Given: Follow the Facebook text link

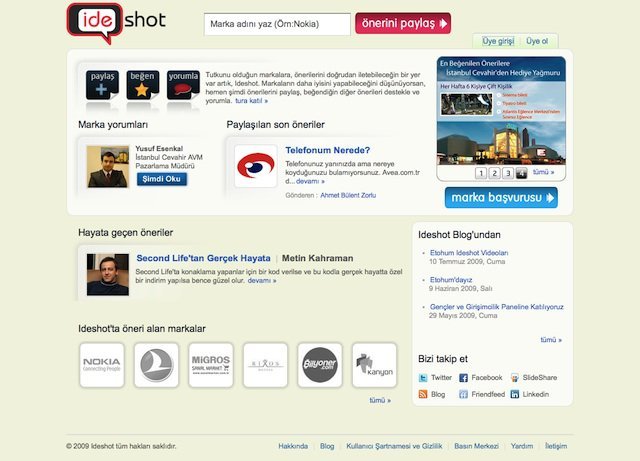Looking at the screenshot, I should click(487, 378).
